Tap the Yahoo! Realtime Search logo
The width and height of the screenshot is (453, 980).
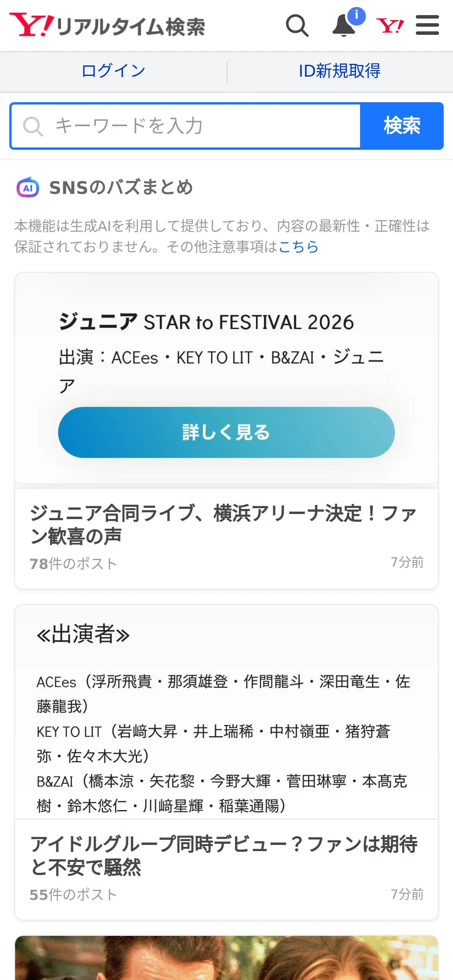(107, 26)
